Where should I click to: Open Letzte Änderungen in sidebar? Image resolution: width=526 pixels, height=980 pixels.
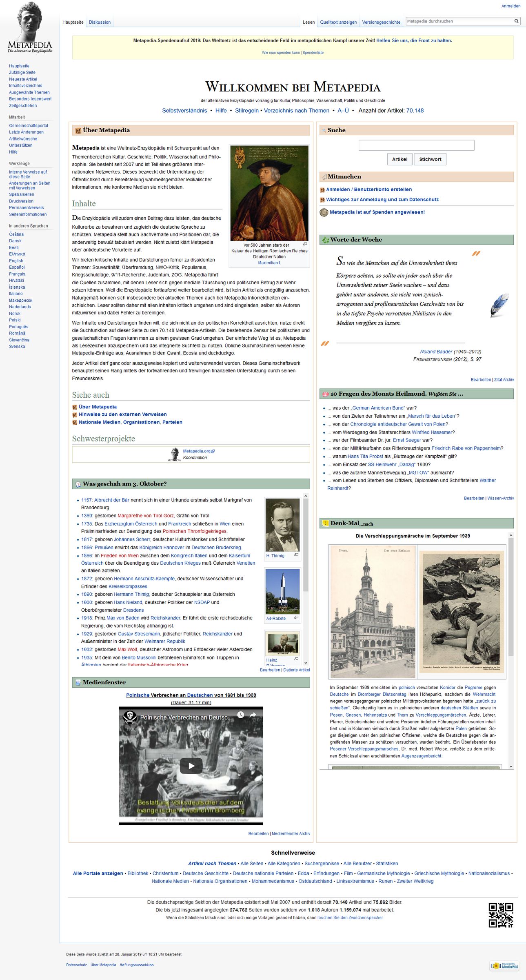point(26,132)
